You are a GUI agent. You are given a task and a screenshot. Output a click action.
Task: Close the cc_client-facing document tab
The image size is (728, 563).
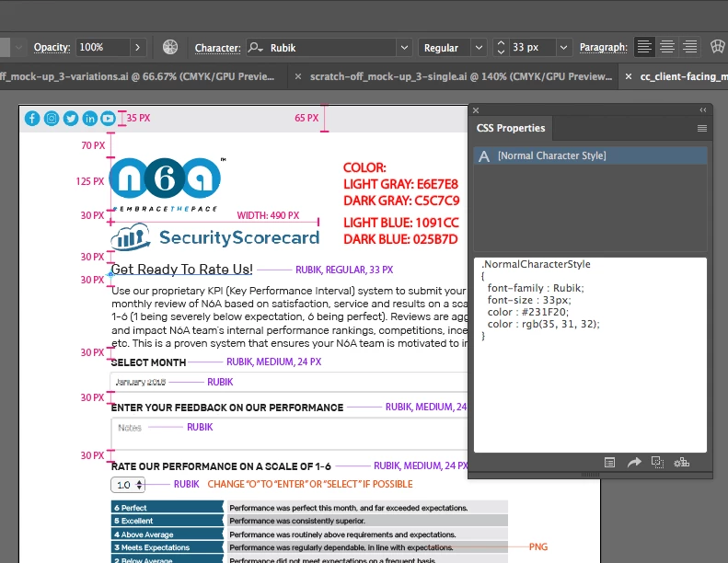pos(629,76)
